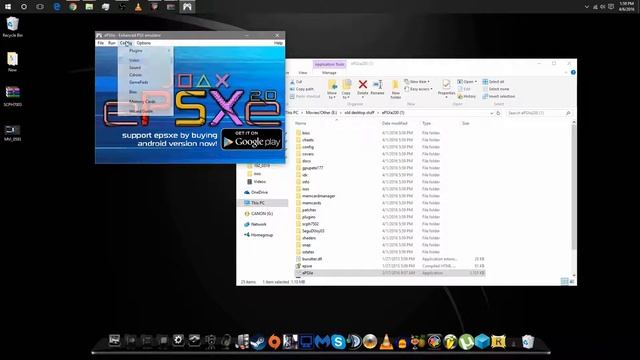This screenshot has height=360, width=640.
Task: Open the Recycle Bin desktop icon
Action: [x=12, y=27]
